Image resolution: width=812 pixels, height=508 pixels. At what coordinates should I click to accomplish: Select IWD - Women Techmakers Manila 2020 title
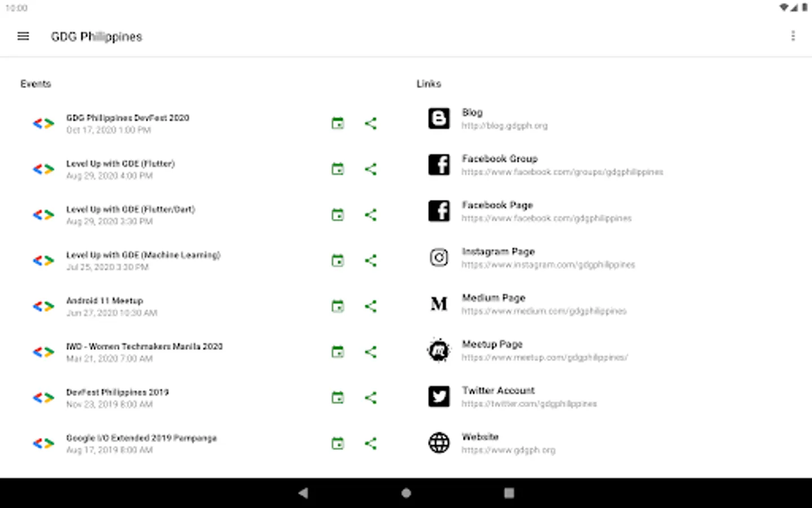(x=144, y=346)
